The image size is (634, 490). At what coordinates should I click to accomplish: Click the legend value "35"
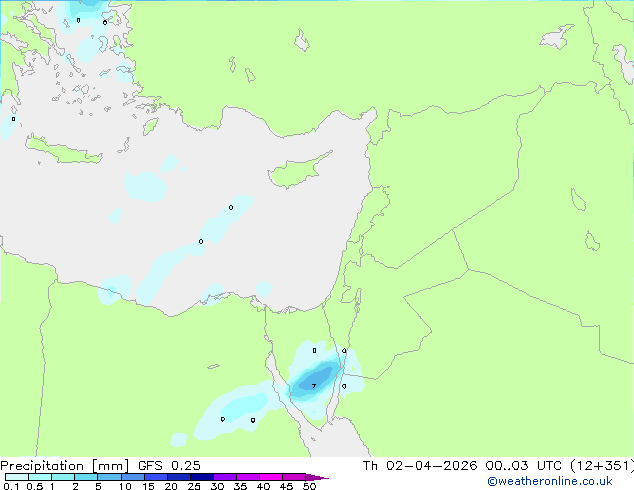pyautogui.click(x=240, y=486)
